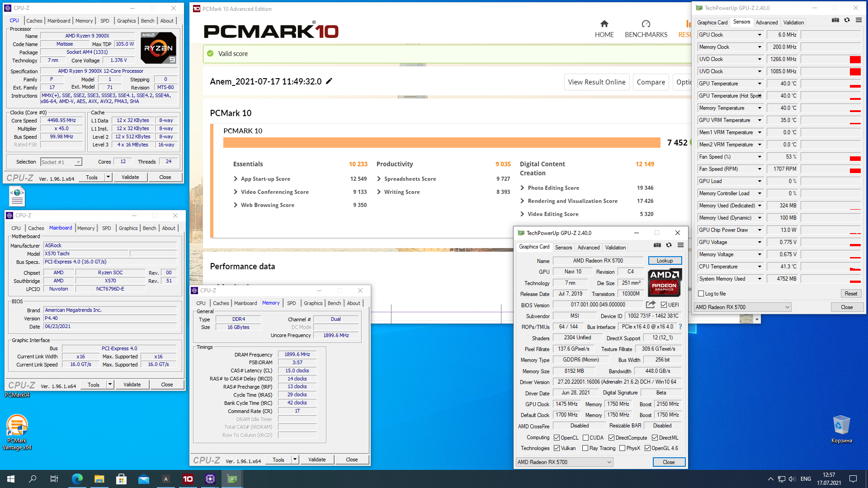Take GPU-Z screenshot from Graphics Card window
Viewport: 868px width, 488px height.
657,245
